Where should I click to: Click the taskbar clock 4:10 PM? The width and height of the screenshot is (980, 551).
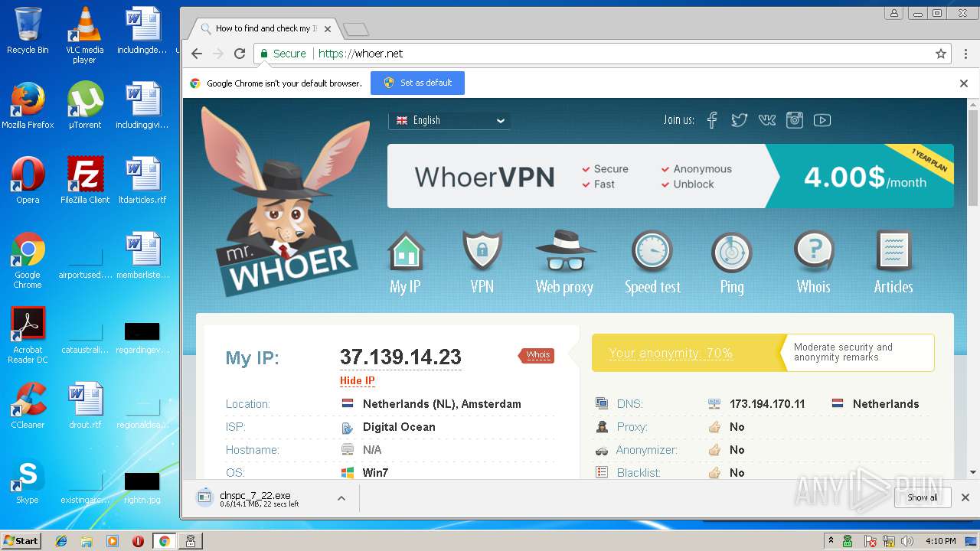pyautogui.click(x=941, y=541)
